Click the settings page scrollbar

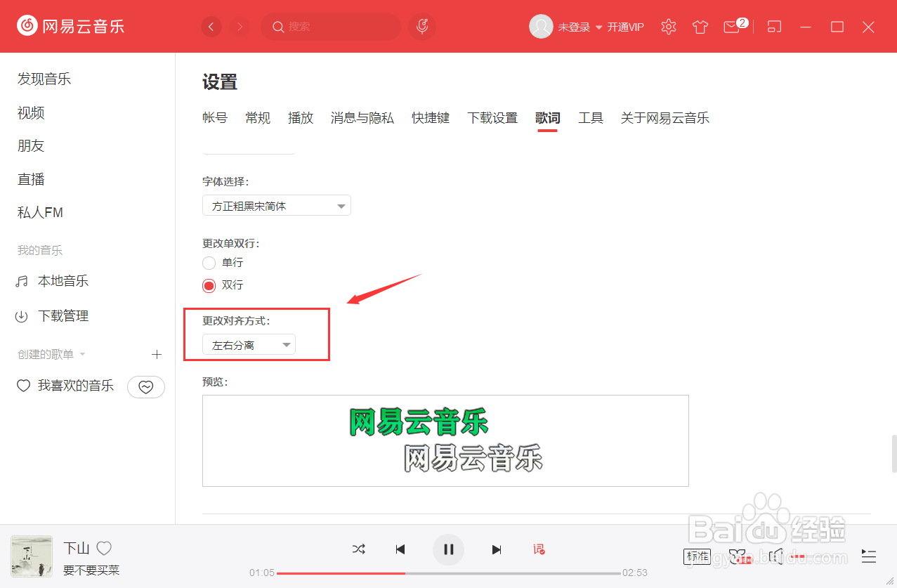893,454
